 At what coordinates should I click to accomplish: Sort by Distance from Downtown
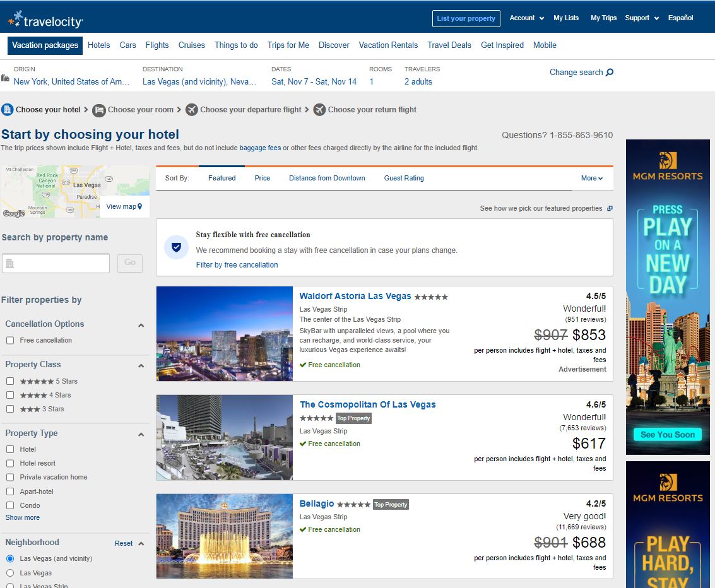pyautogui.click(x=327, y=178)
